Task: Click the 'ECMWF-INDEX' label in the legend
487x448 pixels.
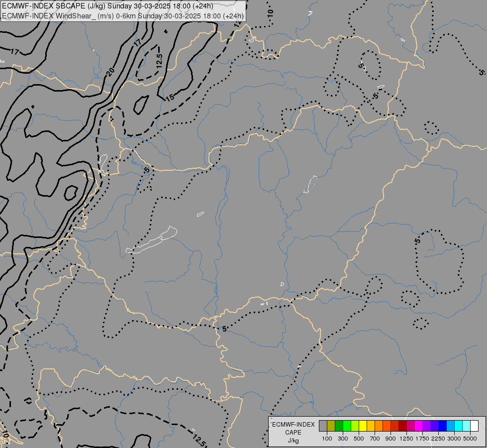Action: coord(293,425)
